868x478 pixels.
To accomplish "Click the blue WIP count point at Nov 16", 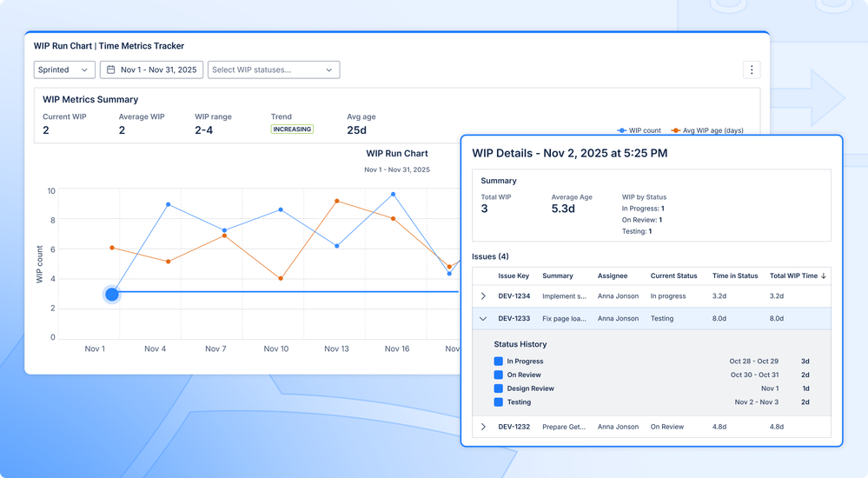I will coord(393,195).
